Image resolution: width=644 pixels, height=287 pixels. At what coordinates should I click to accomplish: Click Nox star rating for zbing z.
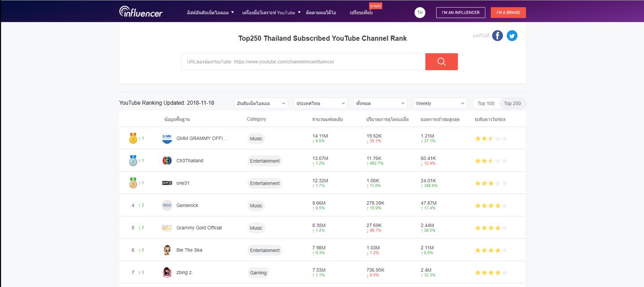click(x=491, y=273)
